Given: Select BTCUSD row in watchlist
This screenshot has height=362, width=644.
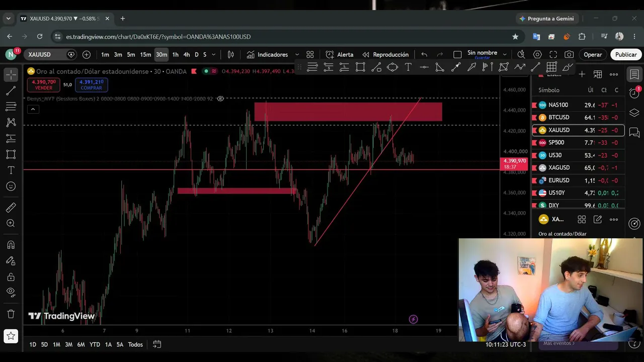Looking at the screenshot, I should 578,118.
